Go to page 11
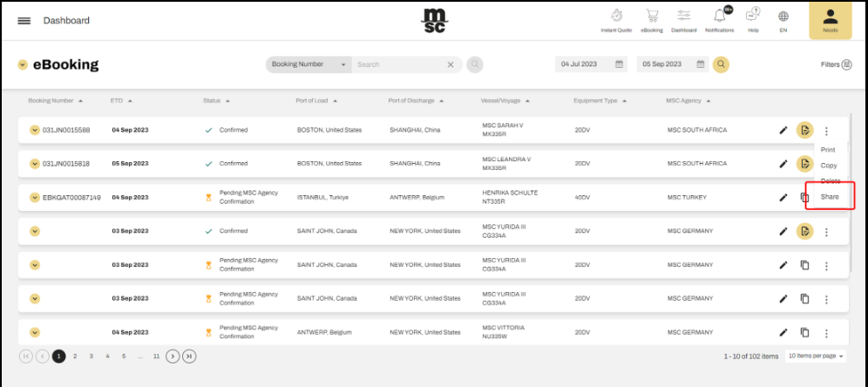 156,356
